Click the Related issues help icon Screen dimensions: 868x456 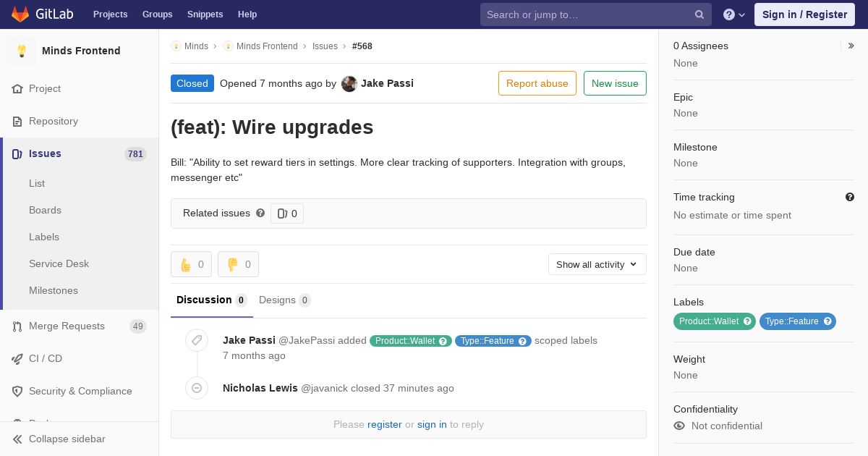(260, 214)
